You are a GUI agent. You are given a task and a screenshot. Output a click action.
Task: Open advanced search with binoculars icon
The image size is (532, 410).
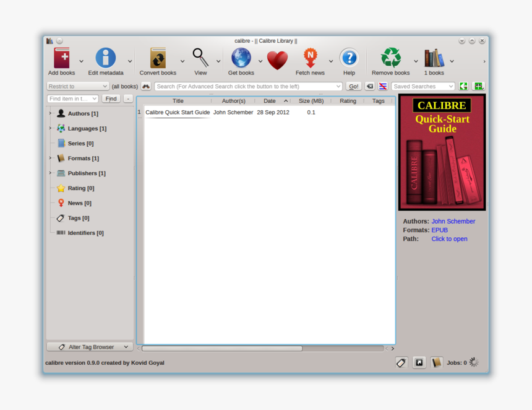(146, 87)
